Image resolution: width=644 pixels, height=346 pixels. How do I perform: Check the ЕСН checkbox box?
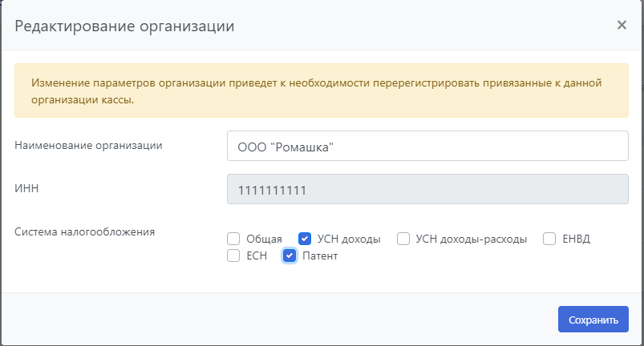(233, 256)
